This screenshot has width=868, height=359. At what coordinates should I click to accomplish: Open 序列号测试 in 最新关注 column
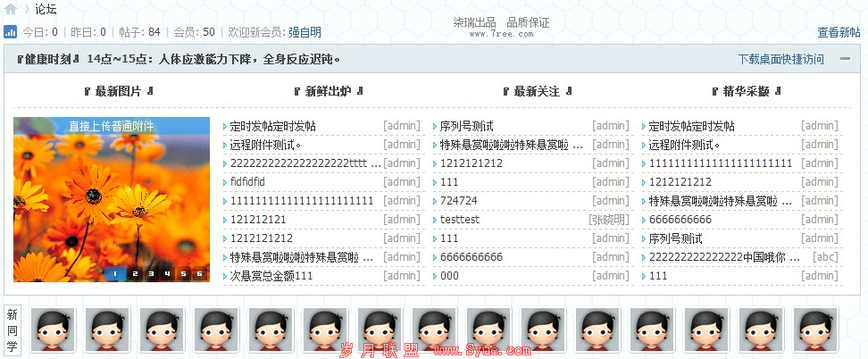point(467,126)
